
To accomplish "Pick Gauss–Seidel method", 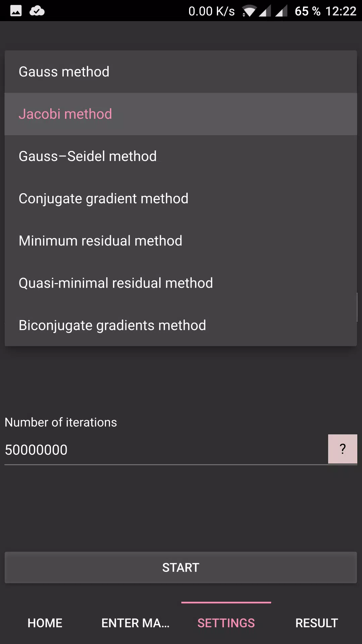I will click(181, 156).
